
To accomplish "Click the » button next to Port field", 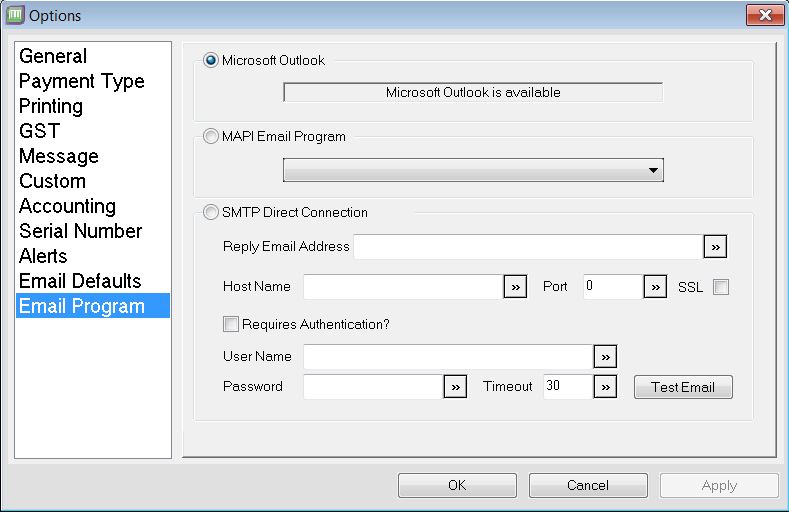I will pos(655,287).
